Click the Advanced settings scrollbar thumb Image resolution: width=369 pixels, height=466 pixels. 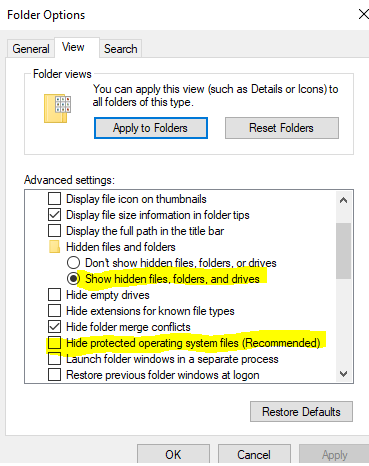pos(343,251)
